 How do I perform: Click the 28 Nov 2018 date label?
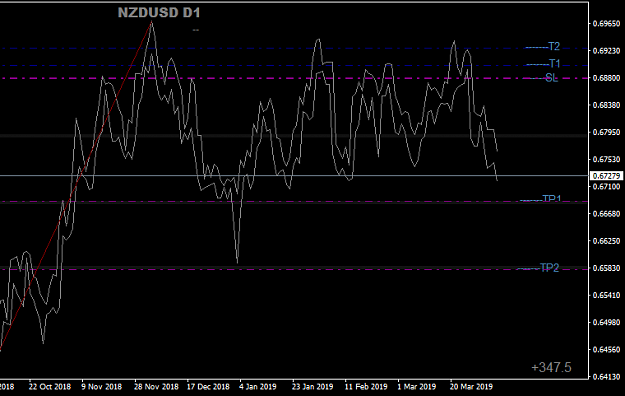tap(156, 387)
